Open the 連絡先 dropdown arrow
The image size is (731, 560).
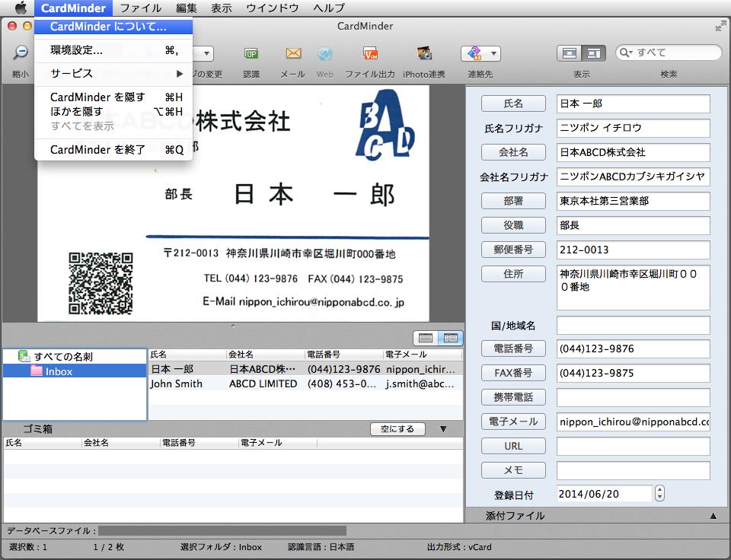(x=493, y=53)
